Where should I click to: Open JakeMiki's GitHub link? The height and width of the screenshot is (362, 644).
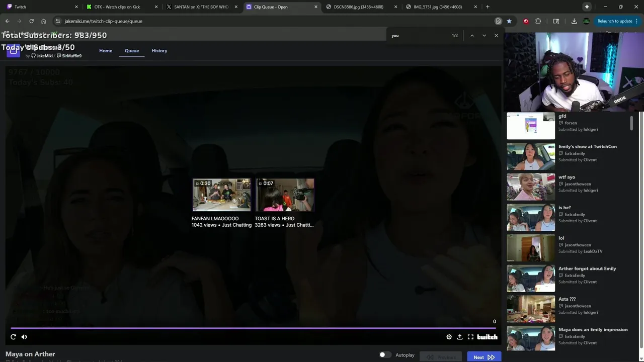pos(42,56)
